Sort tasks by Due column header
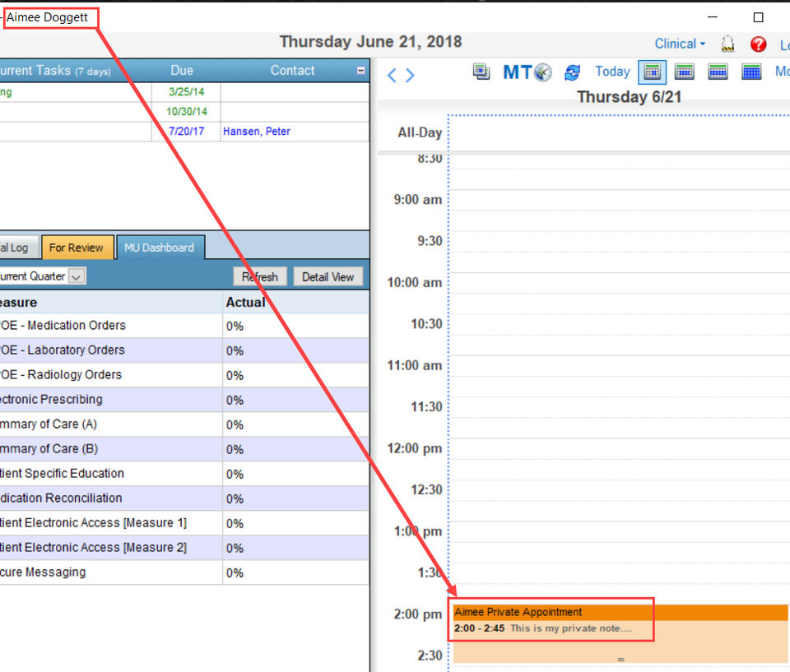 point(182,71)
